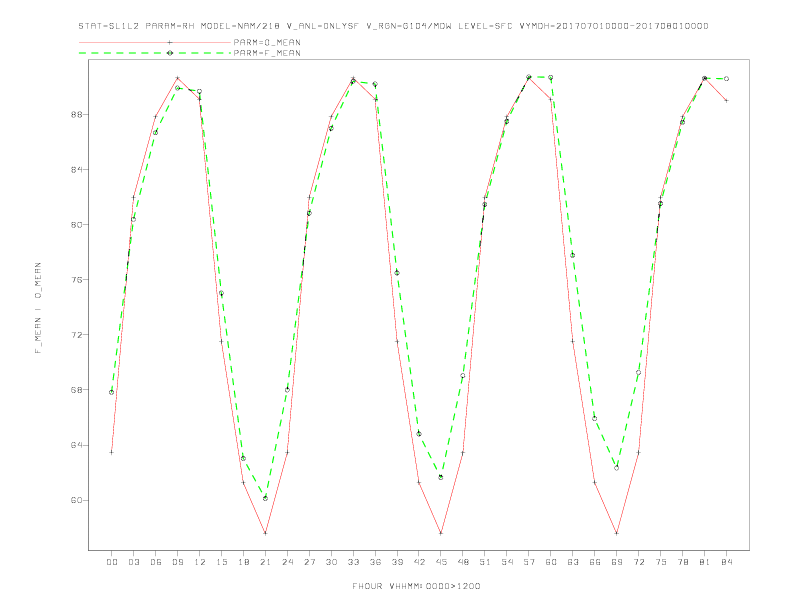This screenshot has width=792, height=612.
Task: Click the F_MEAN circle point at hour 60
Action: pyautogui.click(x=551, y=77)
